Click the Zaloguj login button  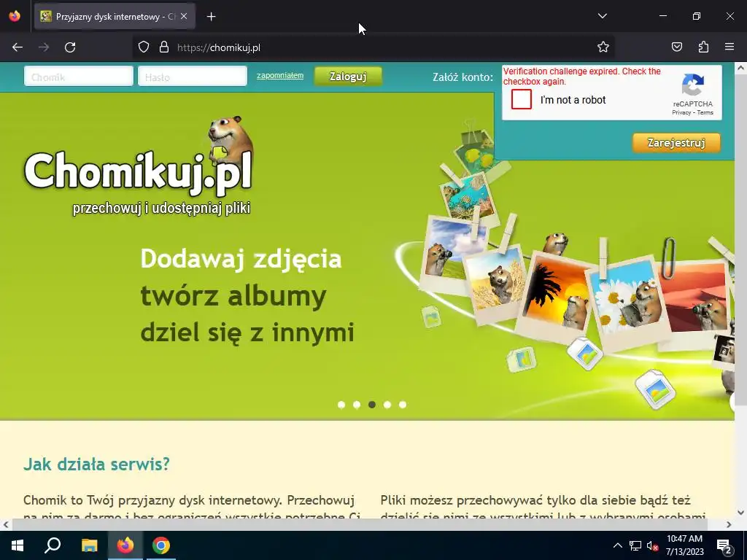point(348,76)
